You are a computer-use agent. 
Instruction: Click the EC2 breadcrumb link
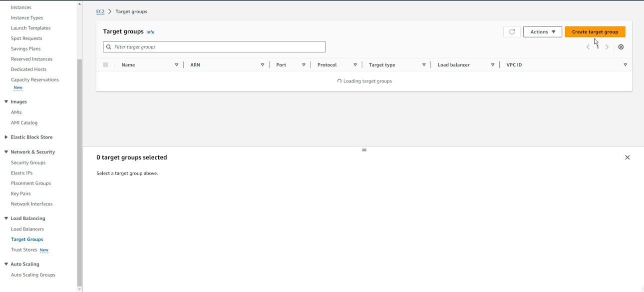click(100, 11)
